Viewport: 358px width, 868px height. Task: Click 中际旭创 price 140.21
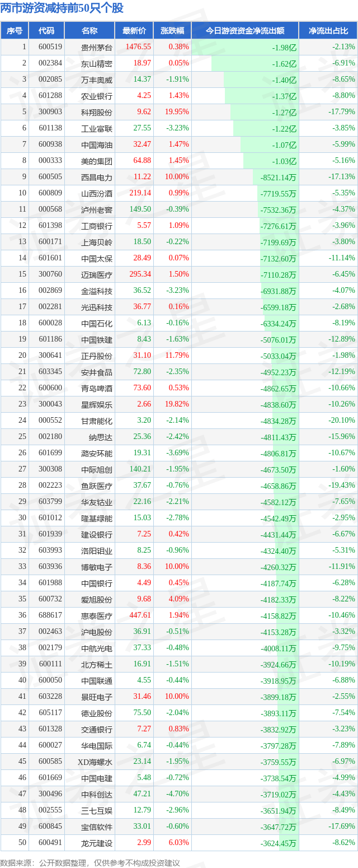pos(140,469)
